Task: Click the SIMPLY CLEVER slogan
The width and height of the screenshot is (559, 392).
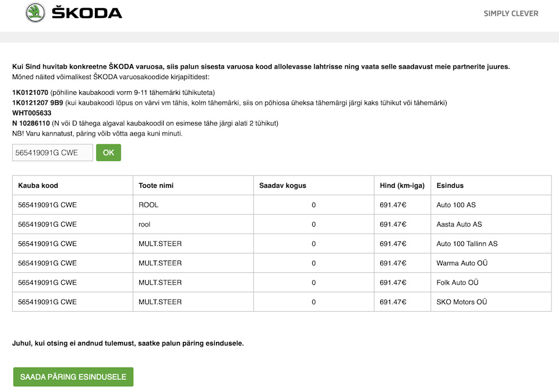Action: [511, 13]
